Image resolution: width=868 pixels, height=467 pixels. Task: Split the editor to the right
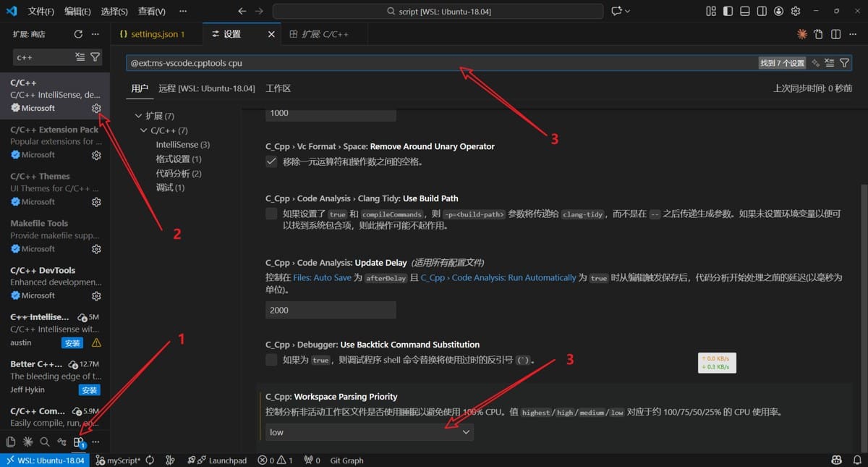click(835, 34)
